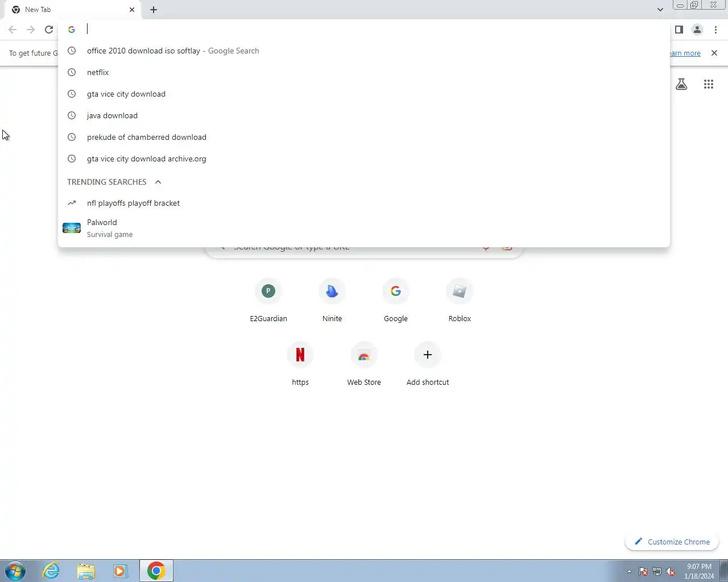Select 'gta vice city download archive.org' suggestion
Screen dimensions: 728x582
pos(364,159)
